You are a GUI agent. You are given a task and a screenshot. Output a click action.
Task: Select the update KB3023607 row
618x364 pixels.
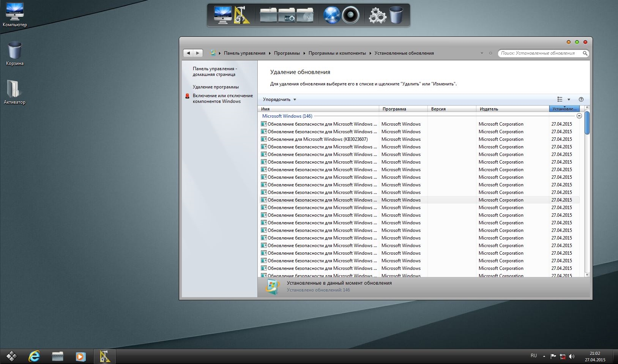pyautogui.click(x=419, y=139)
